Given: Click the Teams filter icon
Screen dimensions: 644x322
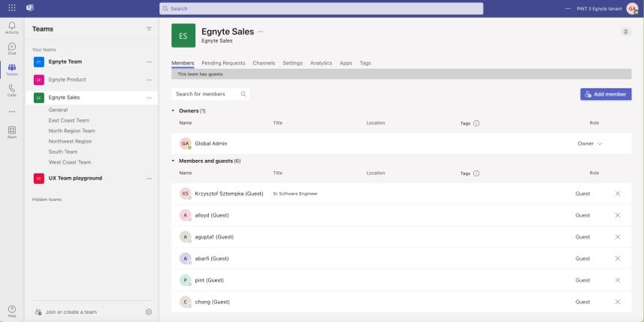Looking at the screenshot, I should 149,29.
